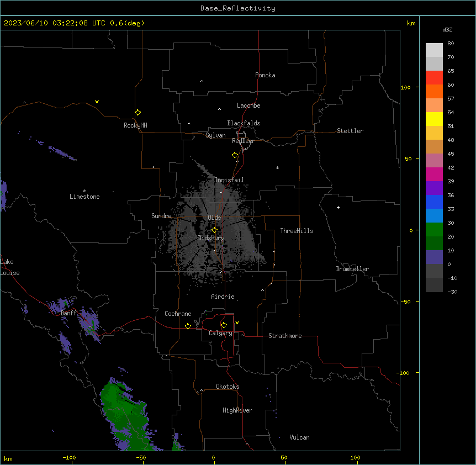The image size is (476, 465).
Task: Click the Ponoka city label
Action: [x=265, y=75]
